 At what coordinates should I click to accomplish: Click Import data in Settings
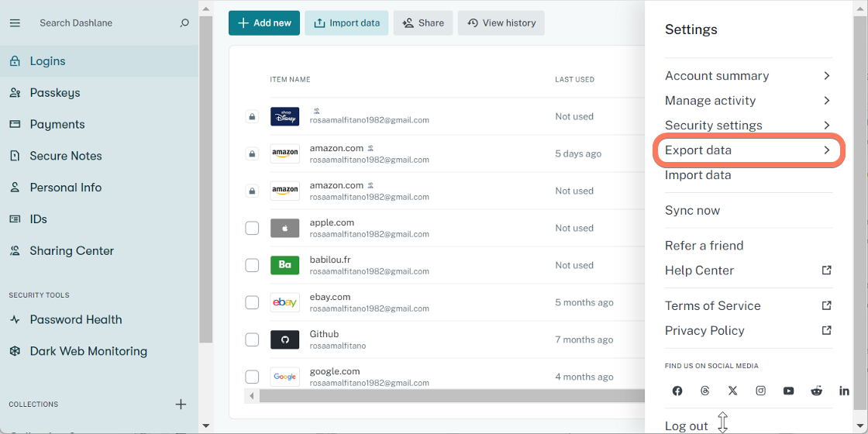click(x=697, y=175)
